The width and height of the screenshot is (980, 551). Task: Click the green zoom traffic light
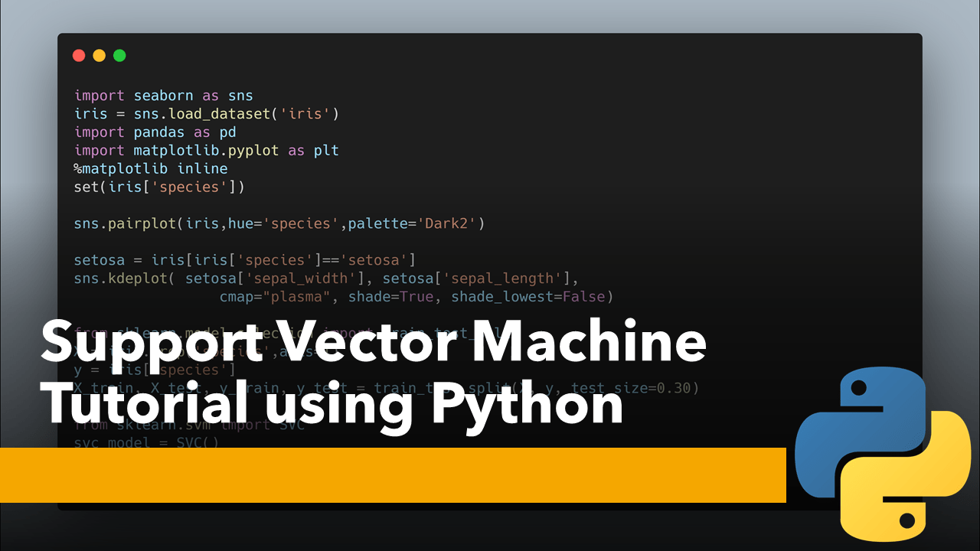coord(119,55)
